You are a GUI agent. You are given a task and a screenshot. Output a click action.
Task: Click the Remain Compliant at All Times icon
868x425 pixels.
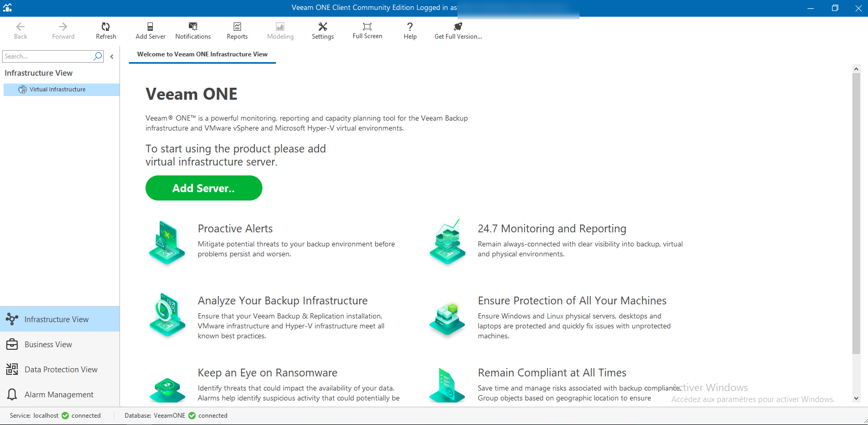(x=447, y=385)
